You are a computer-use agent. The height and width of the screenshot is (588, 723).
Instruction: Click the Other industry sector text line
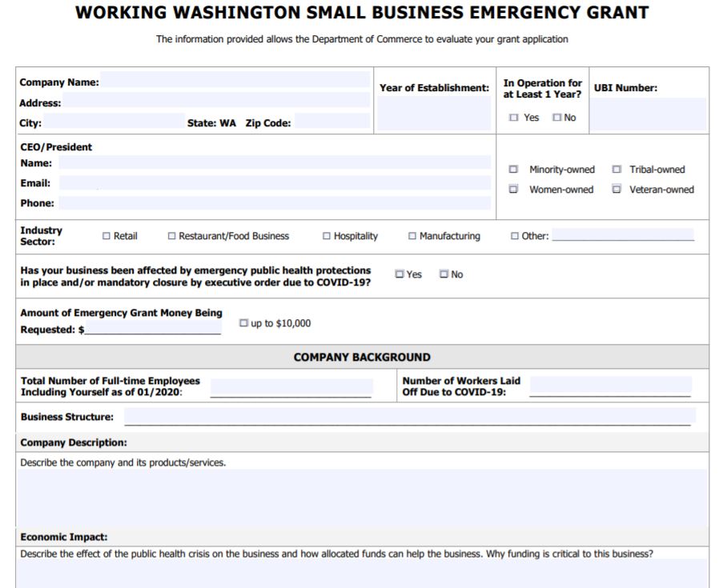click(x=623, y=234)
